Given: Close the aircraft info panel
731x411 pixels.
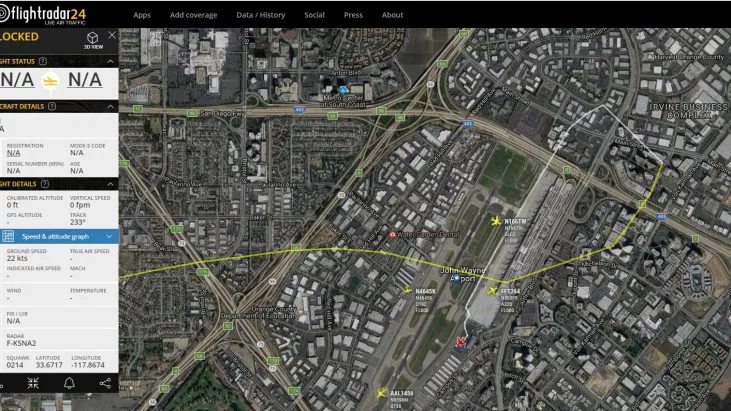Looking at the screenshot, I should 112,35.
